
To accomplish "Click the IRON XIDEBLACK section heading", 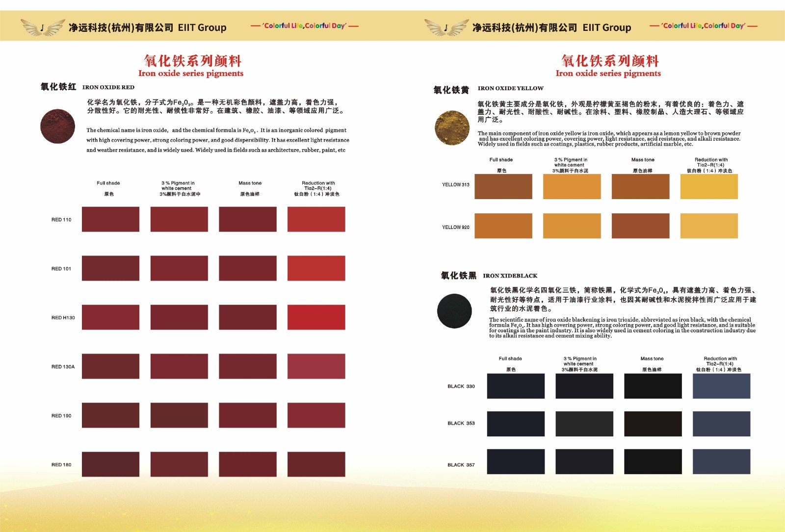I will coord(510,276).
